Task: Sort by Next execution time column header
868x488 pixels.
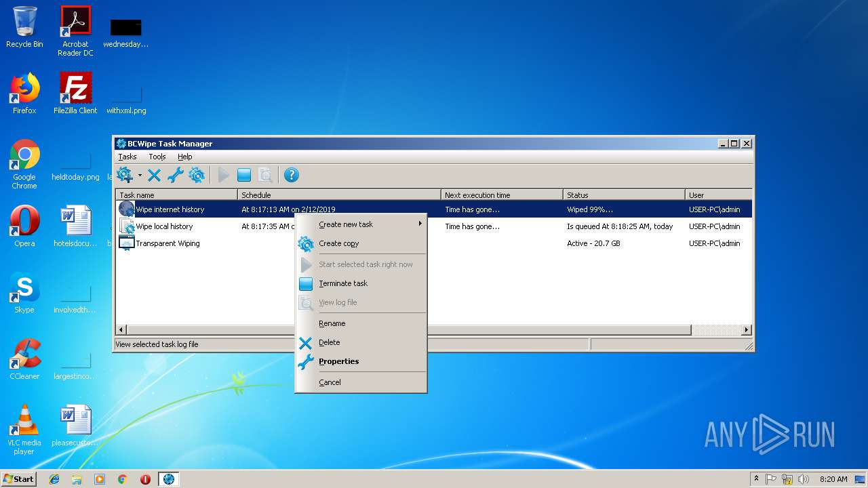Action: point(502,195)
